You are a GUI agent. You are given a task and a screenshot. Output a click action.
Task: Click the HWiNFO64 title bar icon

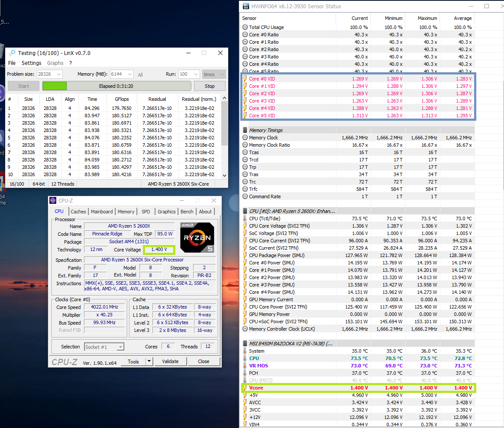pos(246,6)
